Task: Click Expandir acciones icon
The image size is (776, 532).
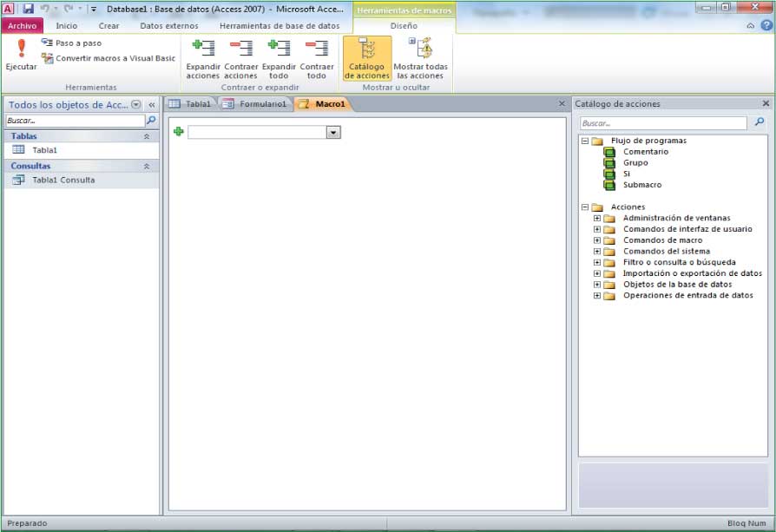Action: tap(203, 58)
